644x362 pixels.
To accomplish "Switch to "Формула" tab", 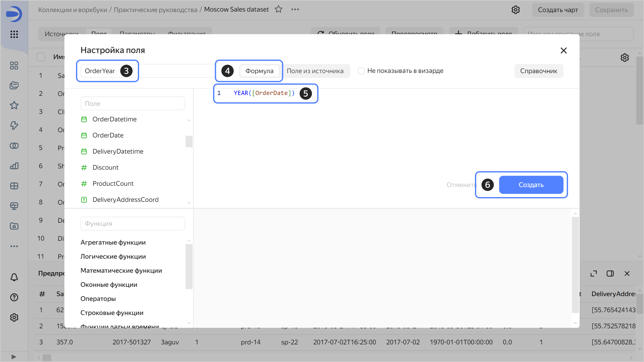I will click(259, 71).
